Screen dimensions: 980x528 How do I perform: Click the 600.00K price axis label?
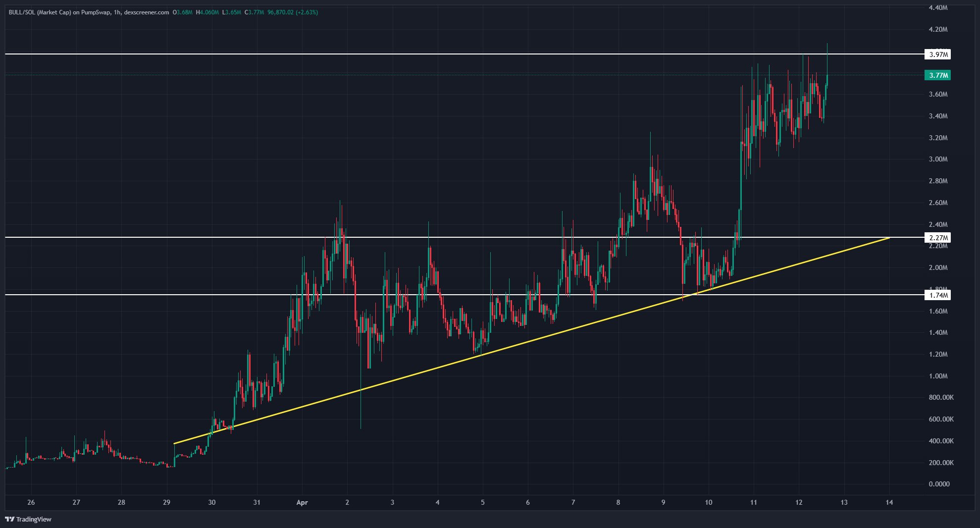pyautogui.click(x=941, y=419)
